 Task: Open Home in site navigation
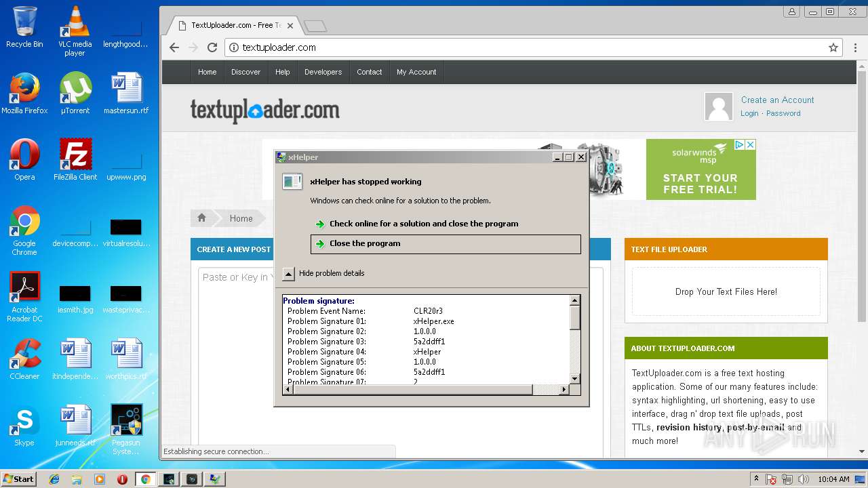click(x=208, y=72)
